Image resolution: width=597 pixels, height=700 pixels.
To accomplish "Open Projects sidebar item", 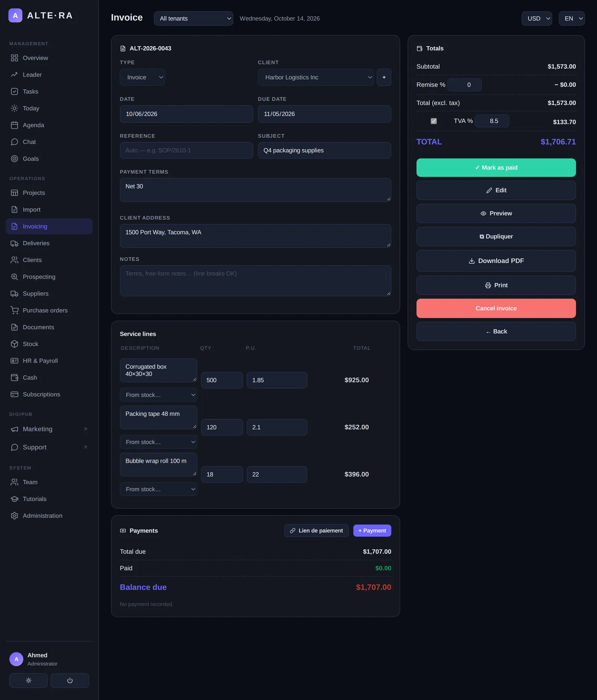I will pyautogui.click(x=49, y=193).
